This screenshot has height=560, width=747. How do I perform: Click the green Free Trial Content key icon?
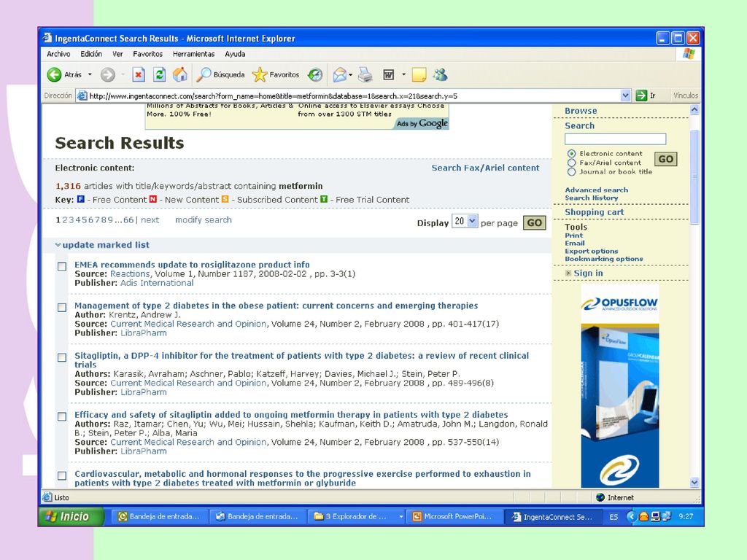point(324,199)
